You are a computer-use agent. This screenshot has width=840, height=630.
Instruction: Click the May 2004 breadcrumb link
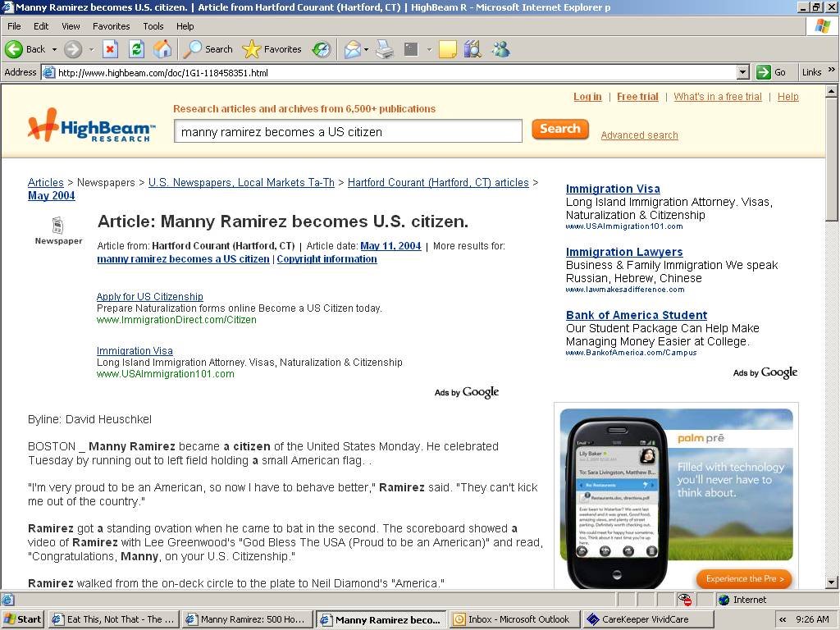coord(52,195)
